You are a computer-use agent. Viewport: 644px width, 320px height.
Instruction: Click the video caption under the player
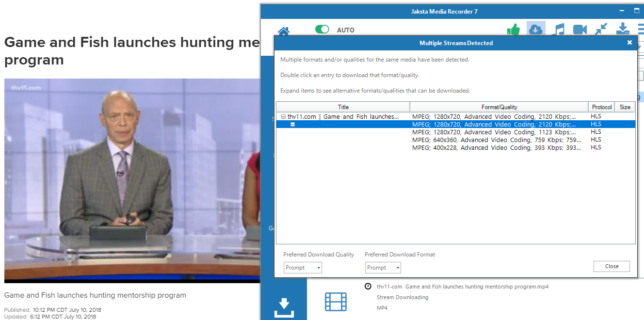(95, 295)
